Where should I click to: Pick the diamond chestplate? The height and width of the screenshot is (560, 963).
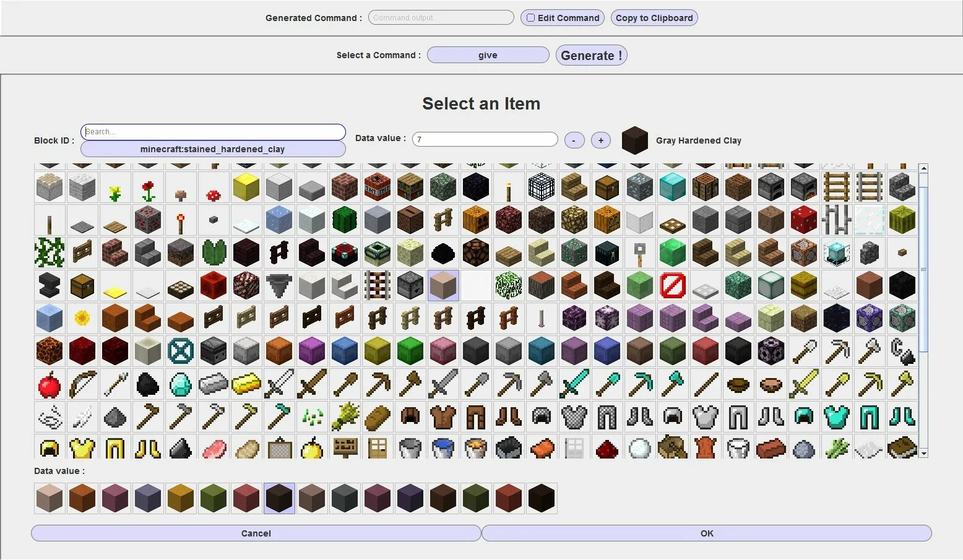[837, 417]
